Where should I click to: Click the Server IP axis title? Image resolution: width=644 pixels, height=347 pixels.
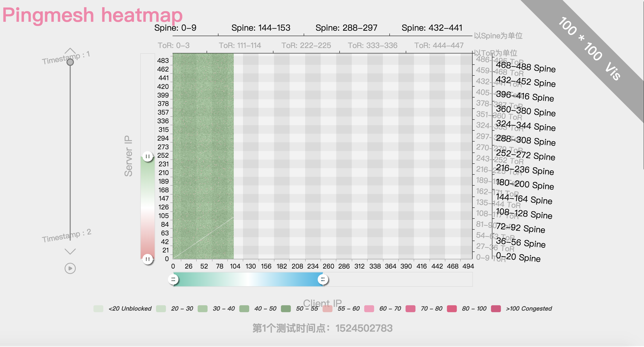pos(128,156)
